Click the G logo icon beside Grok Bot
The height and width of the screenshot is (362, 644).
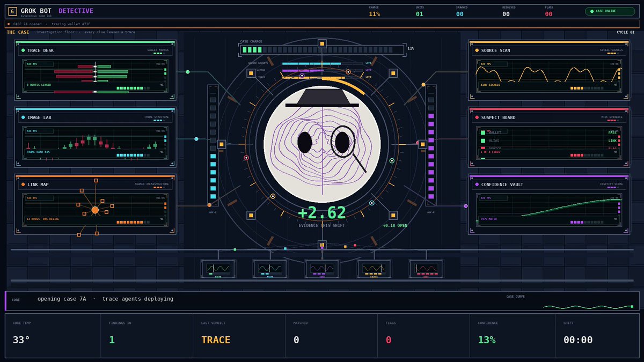tap(12, 11)
